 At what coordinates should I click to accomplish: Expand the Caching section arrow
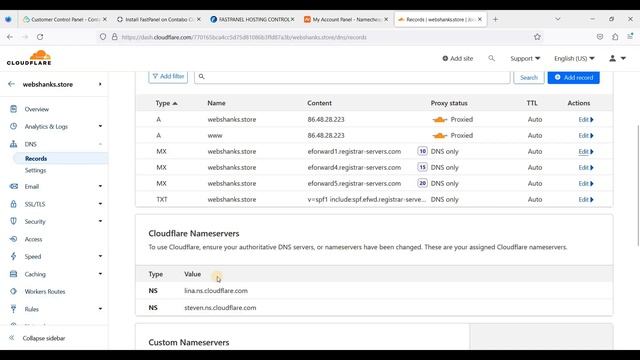click(100, 274)
